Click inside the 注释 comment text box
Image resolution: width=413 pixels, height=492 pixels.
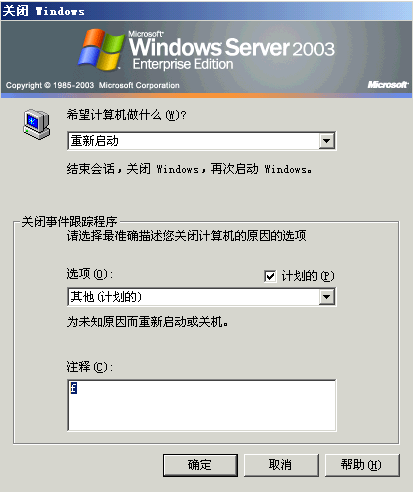[x=202, y=405]
